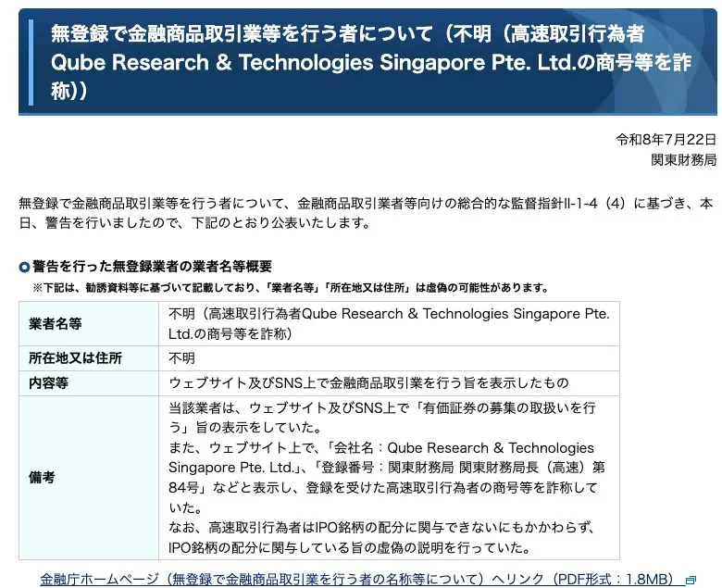Click the 業者名等 table header cell
The image size is (722, 588).
pyautogui.click(x=89, y=324)
